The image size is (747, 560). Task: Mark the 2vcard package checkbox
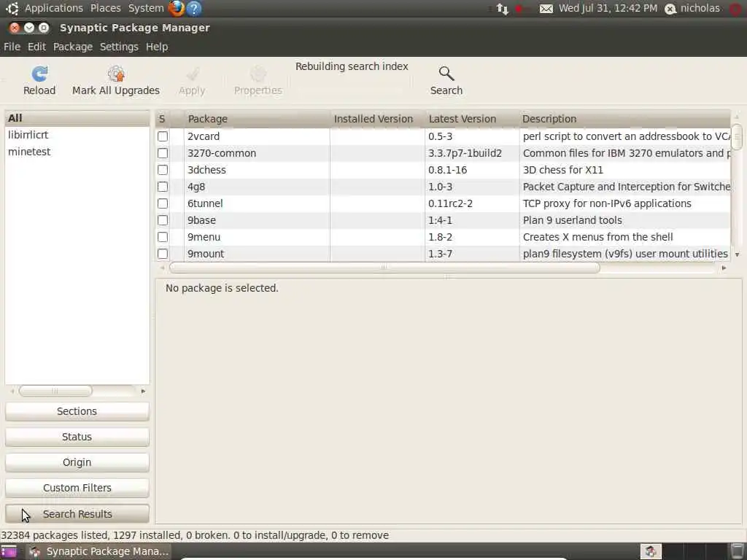(163, 136)
